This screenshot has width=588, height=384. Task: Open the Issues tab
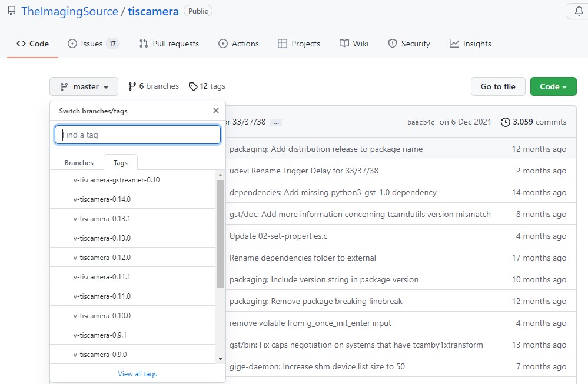[x=94, y=44]
